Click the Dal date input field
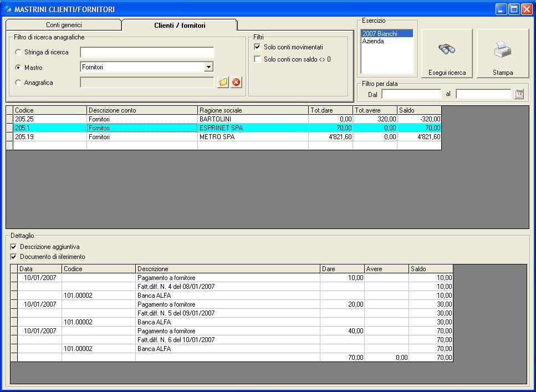This screenshot has width=536, height=392. [412, 94]
